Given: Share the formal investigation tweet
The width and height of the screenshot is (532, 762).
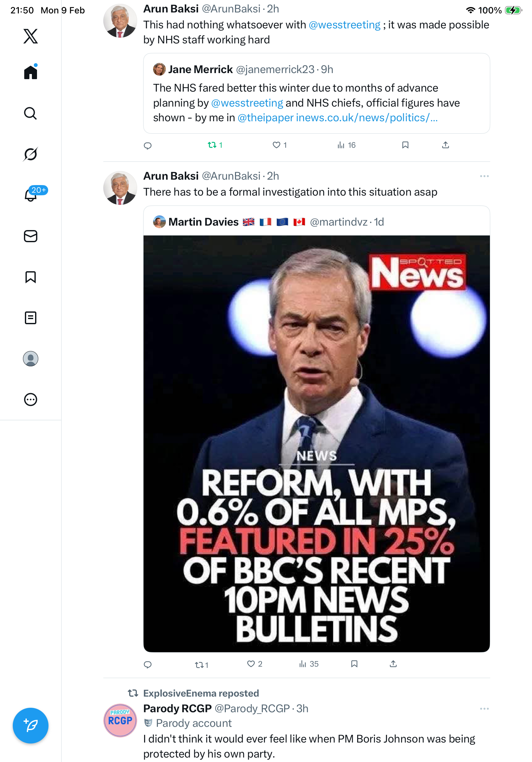Looking at the screenshot, I should (393, 664).
